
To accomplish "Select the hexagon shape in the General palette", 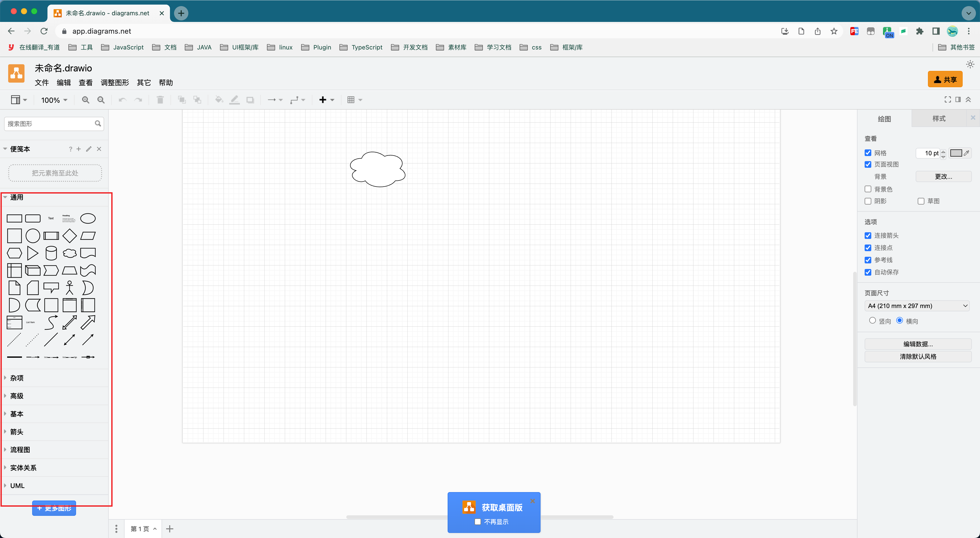I will [x=15, y=253].
